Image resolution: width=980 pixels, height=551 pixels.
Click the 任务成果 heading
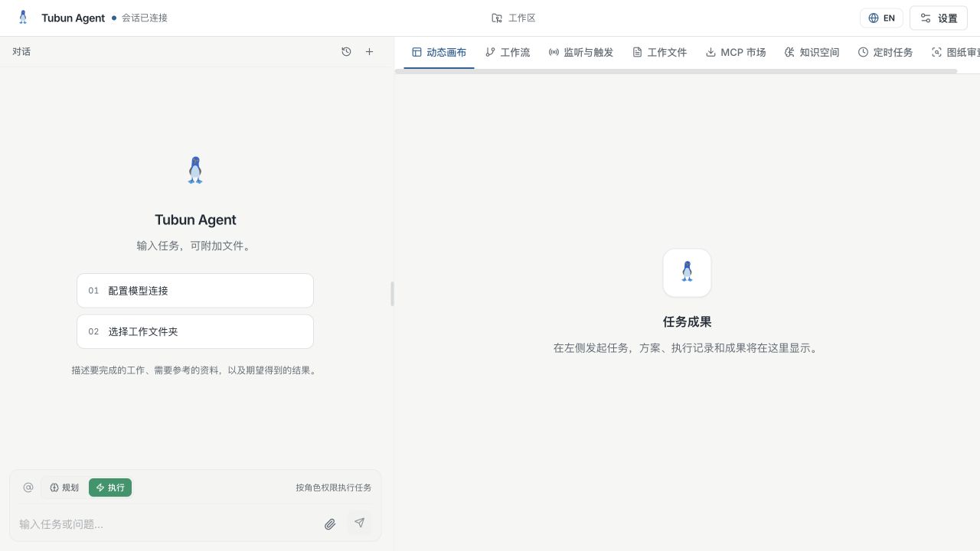pos(688,322)
